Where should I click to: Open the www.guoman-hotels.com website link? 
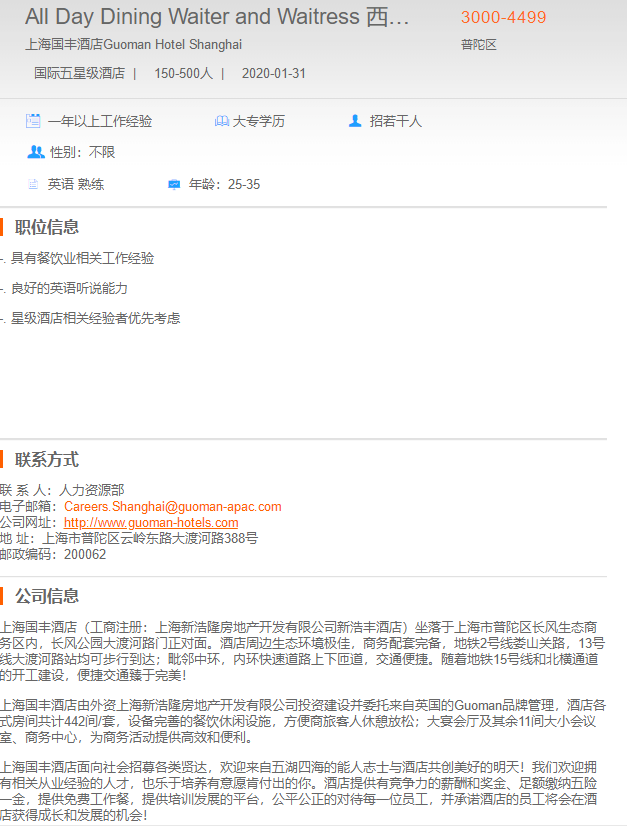point(151,522)
